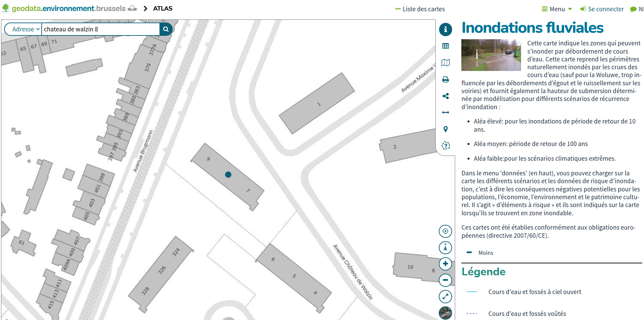The height and width of the screenshot is (320, 644).
Task: Switch to aerial imagery basemap thumbnail
Action: (445, 312)
